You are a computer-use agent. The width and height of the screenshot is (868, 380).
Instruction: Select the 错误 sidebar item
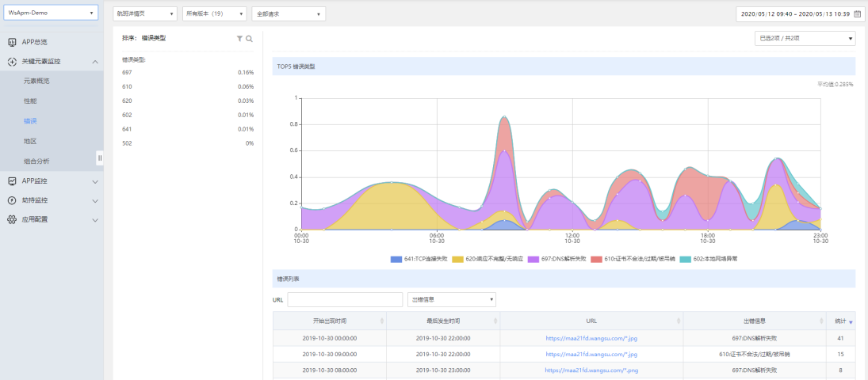click(x=30, y=121)
